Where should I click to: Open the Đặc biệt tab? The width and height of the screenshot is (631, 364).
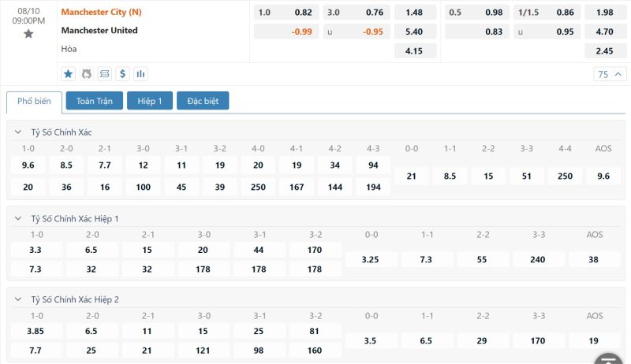pyautogui.click(x=203, y=101)
